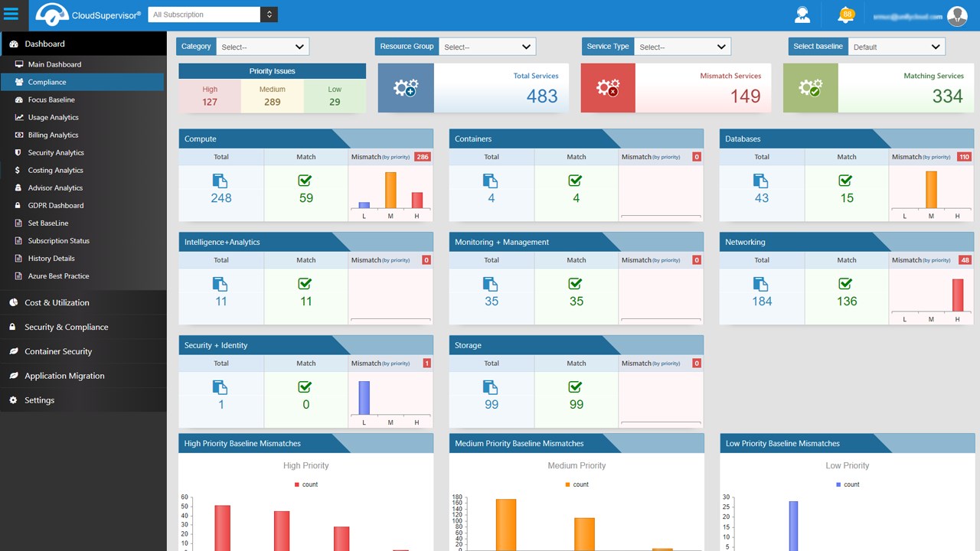This screenshot has height=551, width=980.
Task: Click the Monitoring + Management match checkmark icon
Action: 576,284
